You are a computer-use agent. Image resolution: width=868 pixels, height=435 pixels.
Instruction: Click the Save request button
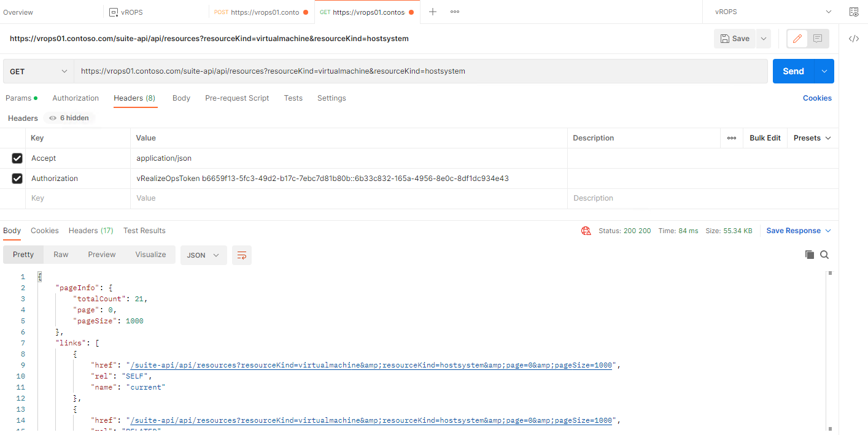[x=735, y=39]
